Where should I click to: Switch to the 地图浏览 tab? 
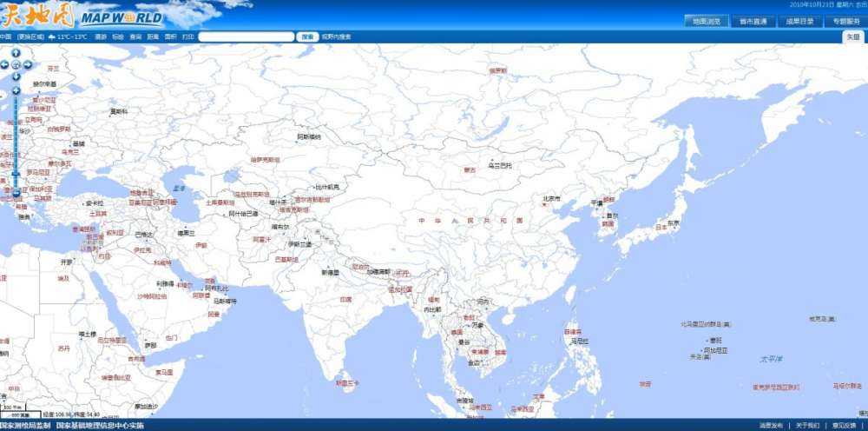(702, 22)
